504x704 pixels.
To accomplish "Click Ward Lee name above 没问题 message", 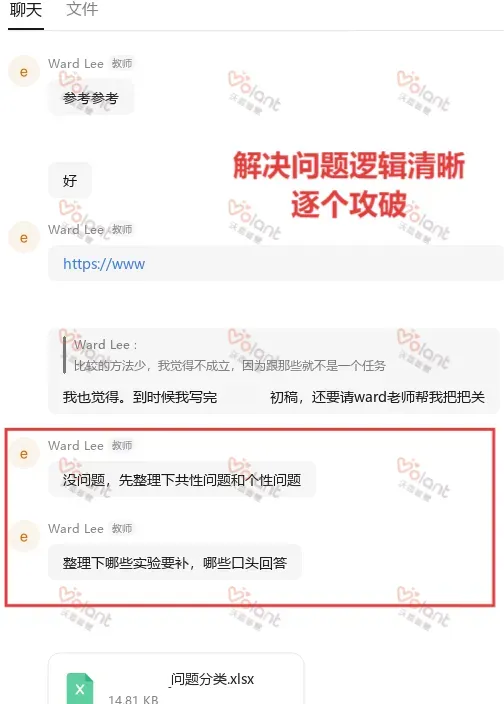I will point(76,445).
